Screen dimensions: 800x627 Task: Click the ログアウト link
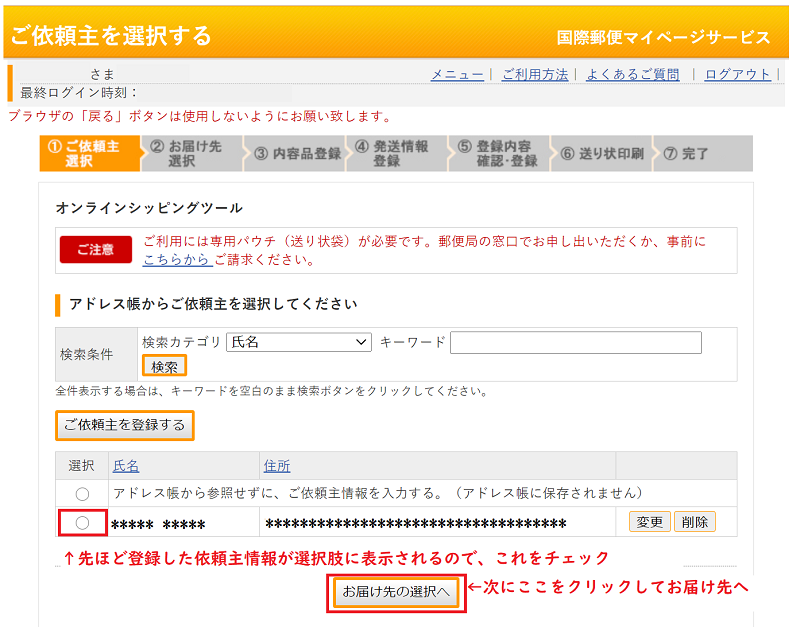[738, 75]
